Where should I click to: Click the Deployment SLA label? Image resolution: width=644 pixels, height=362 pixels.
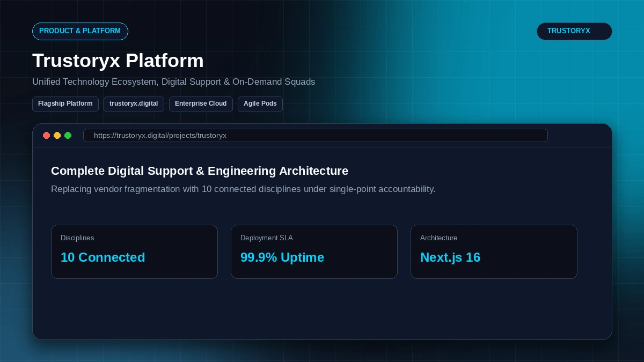coord(267,238)
